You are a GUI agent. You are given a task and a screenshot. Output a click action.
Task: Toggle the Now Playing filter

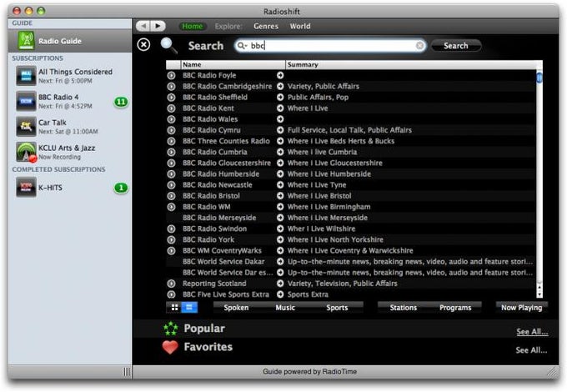[521, 308]
